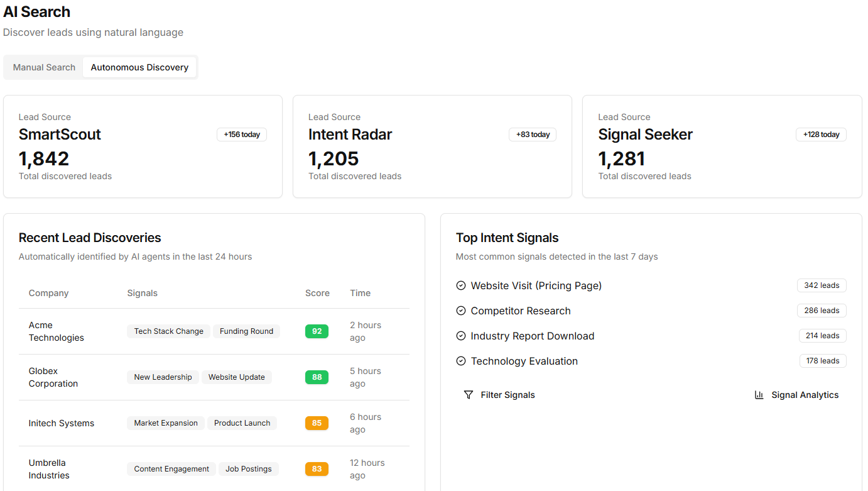868x491 pixels.
Task: Click the green 92 score badge
Action: click(317, 331)
